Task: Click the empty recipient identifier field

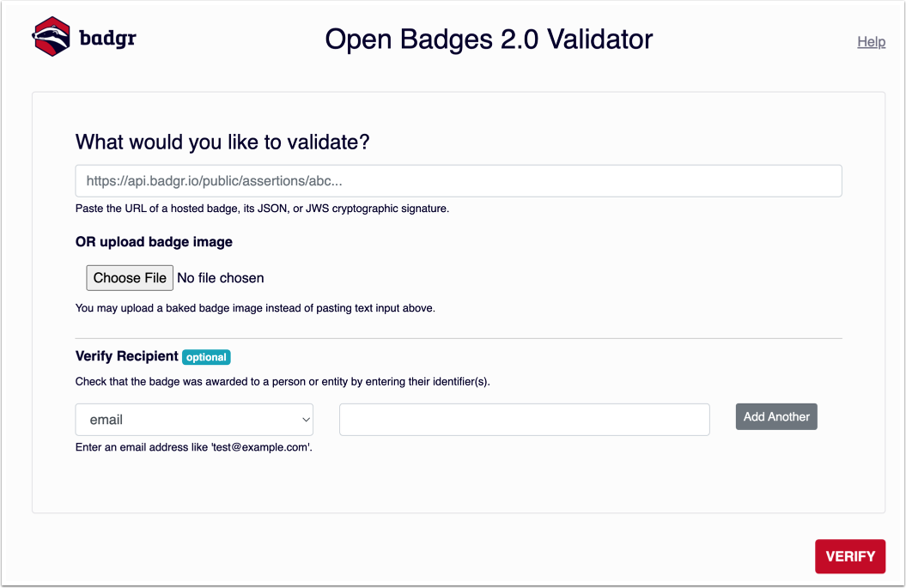Action: tap(524, 419)
